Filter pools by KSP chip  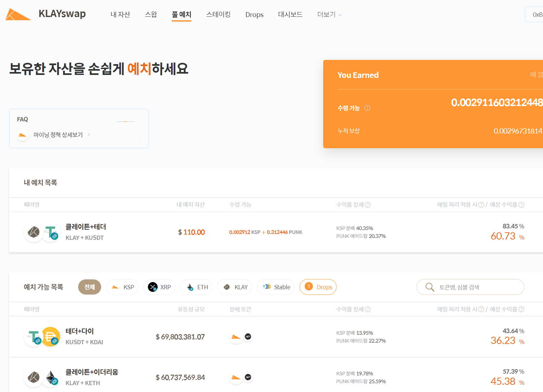pos(122,287)
